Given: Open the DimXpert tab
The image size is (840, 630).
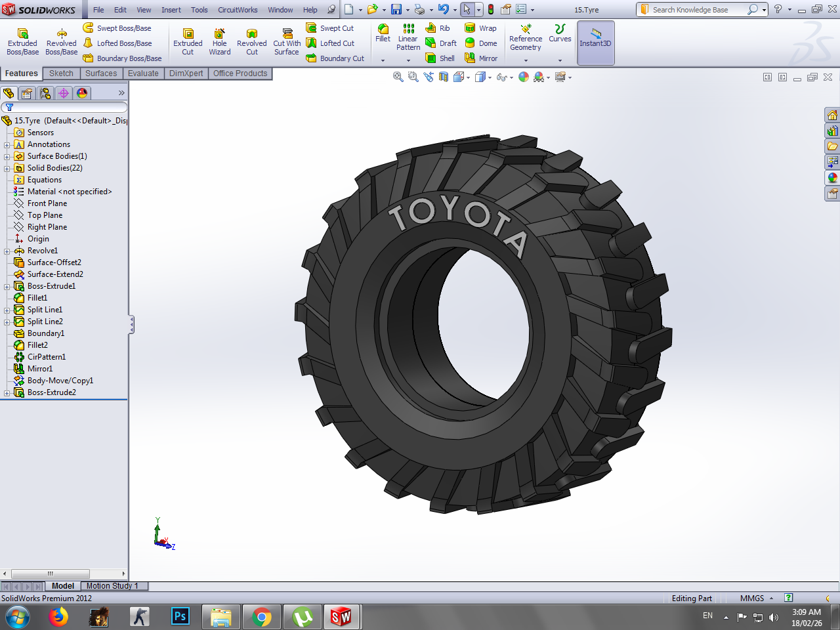Looking at the screenshot, I should pyautogui.click(x=186, y=73).
